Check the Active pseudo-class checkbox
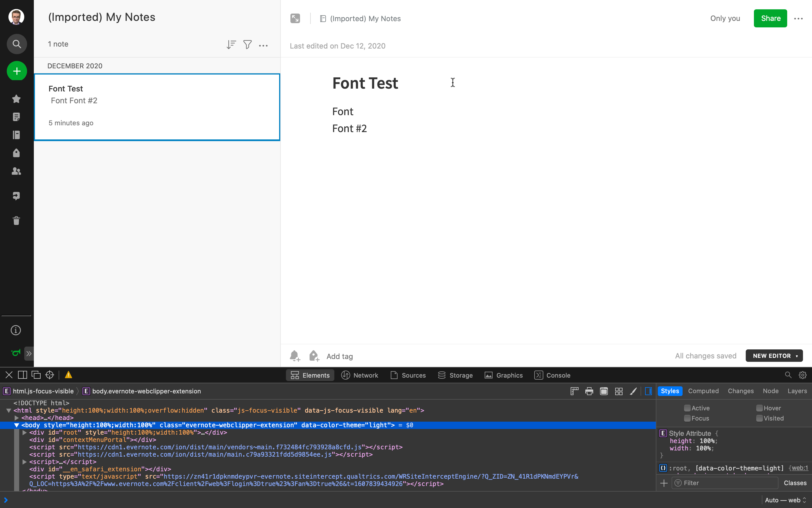The width and height of the screenshot is (812, 508). tap(687, 408)
